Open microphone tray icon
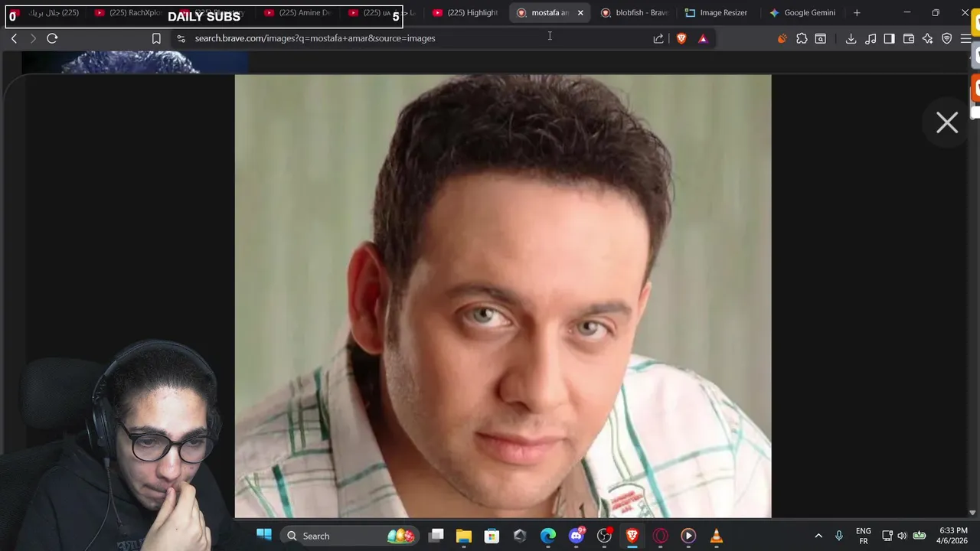 click(839, 536)
